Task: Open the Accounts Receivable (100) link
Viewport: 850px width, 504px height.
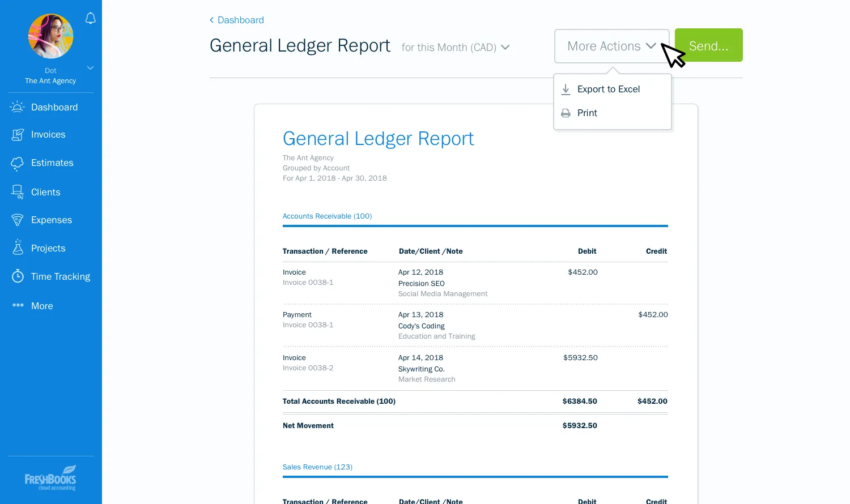Action: pos(327,216)
